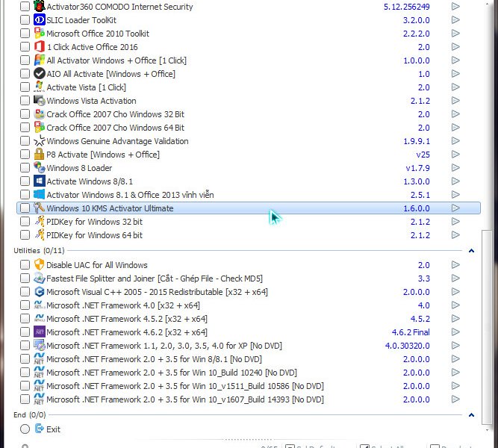Click version 5.12.256249 of COMODO Internet Security
The width and height of the screenshot is (498, 448).
coord(406,7)
